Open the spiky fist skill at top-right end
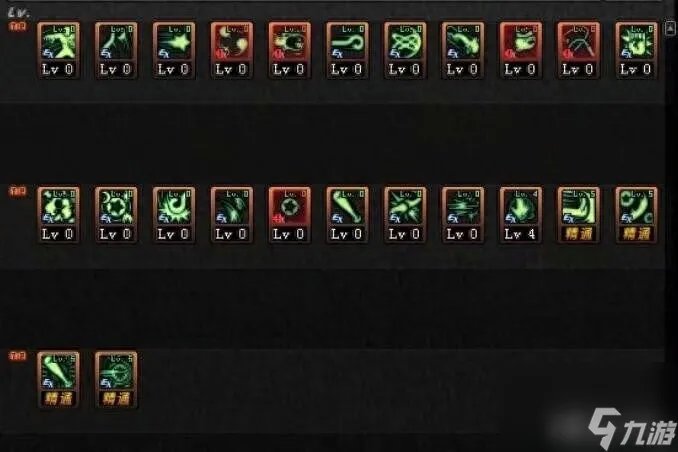 (636, 50)
